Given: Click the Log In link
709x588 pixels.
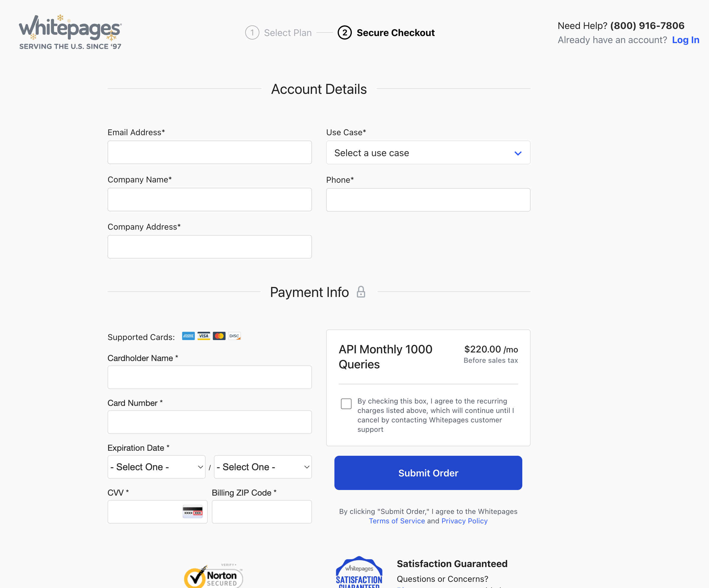Looking at the screenshot, I should pos(685,40).
